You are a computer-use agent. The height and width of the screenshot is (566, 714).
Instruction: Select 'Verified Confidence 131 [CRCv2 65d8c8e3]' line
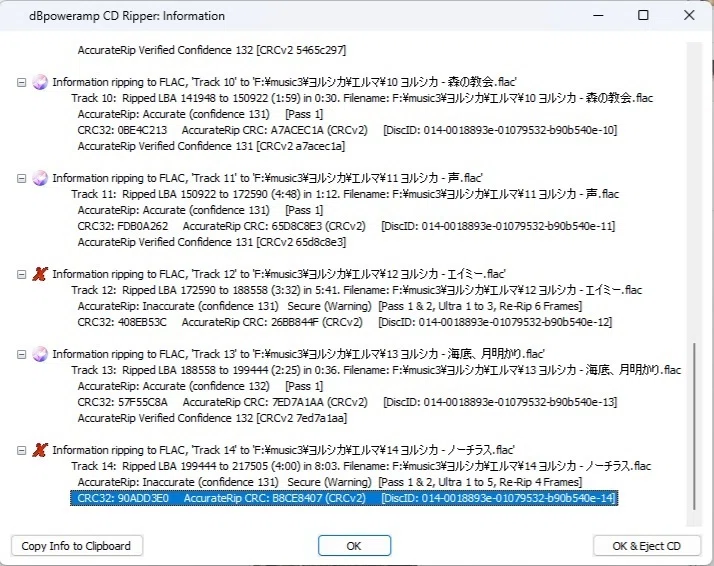[x=212, y=242]
